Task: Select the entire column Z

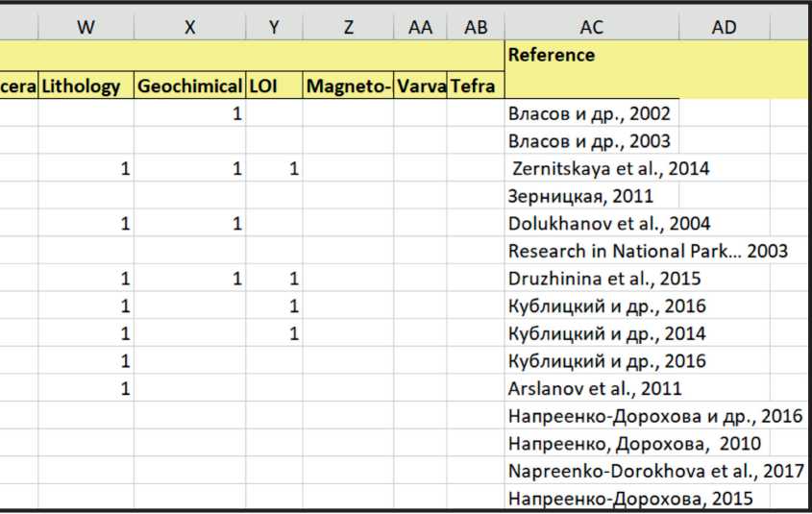Action: 348,28
